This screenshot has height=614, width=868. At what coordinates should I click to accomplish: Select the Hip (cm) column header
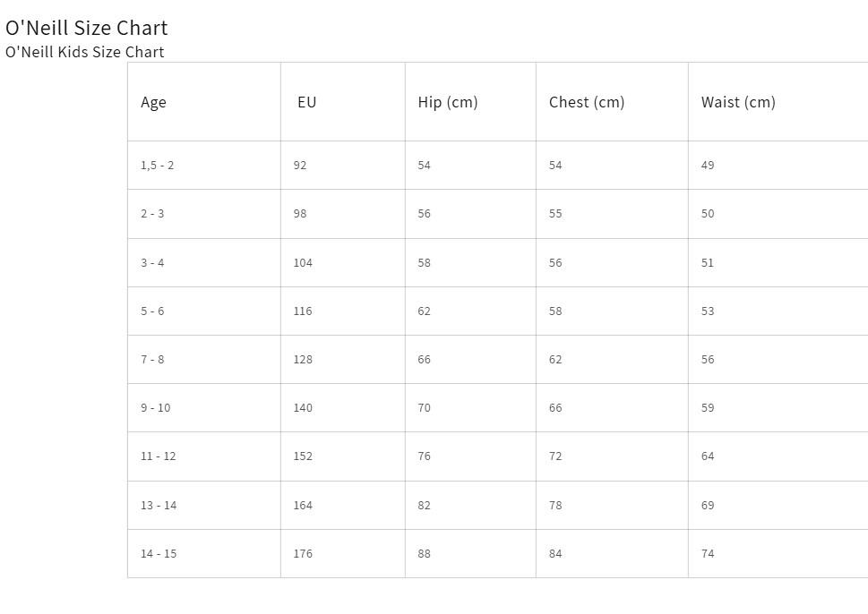pos(470,102)
